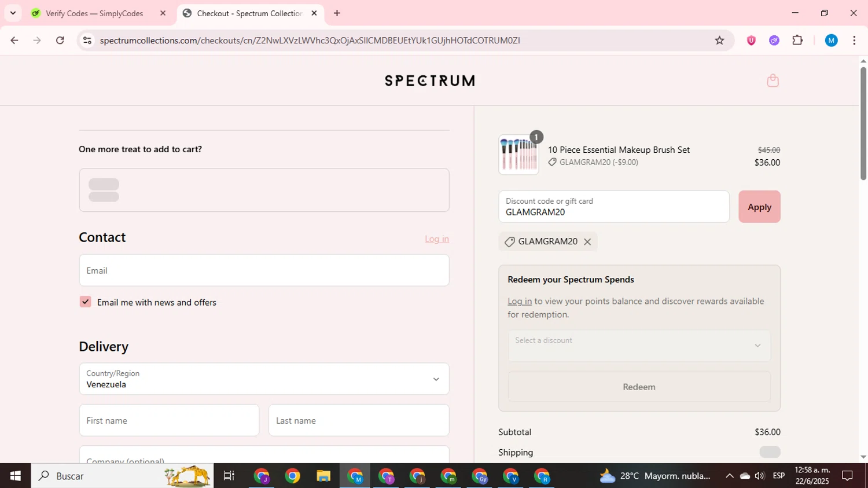Viewport: 868px width, 488px height.
Task: Open the OneDrive cloud tray icon
Action: click(x=745, y=476)
